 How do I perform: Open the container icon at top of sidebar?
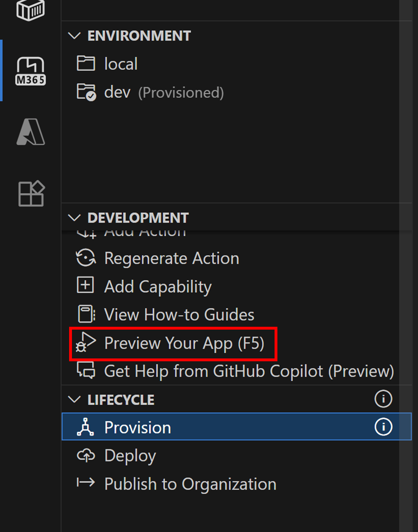click(31, 9)
